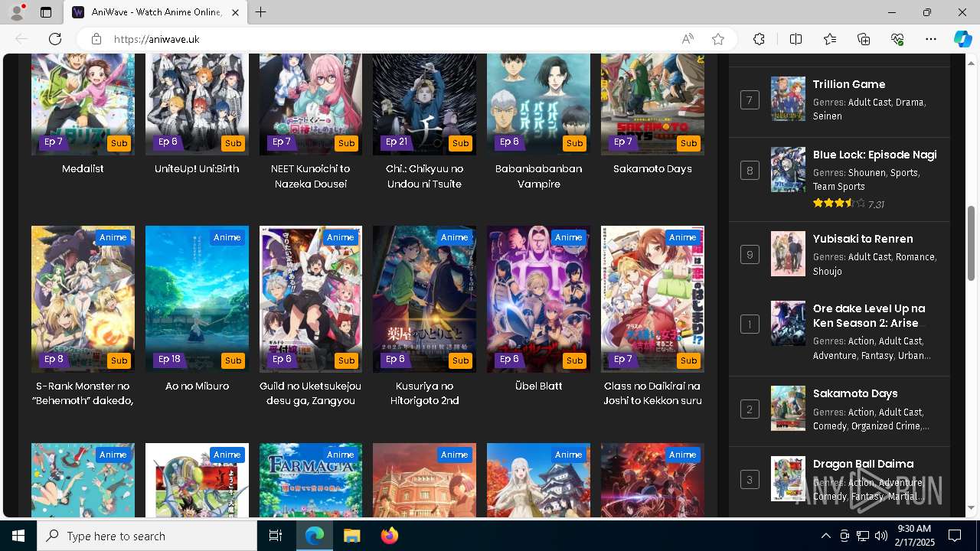This screenshot has height=551, width=980.
Task: Open Browser essentials heart icon
Action: pyautogui.click(x=897, y=39)
